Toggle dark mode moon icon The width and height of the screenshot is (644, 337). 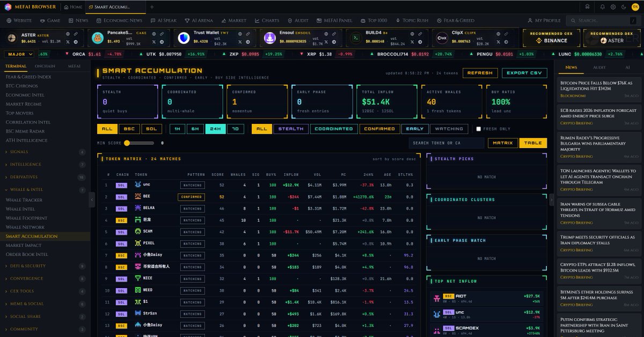(x=623, y=7)
